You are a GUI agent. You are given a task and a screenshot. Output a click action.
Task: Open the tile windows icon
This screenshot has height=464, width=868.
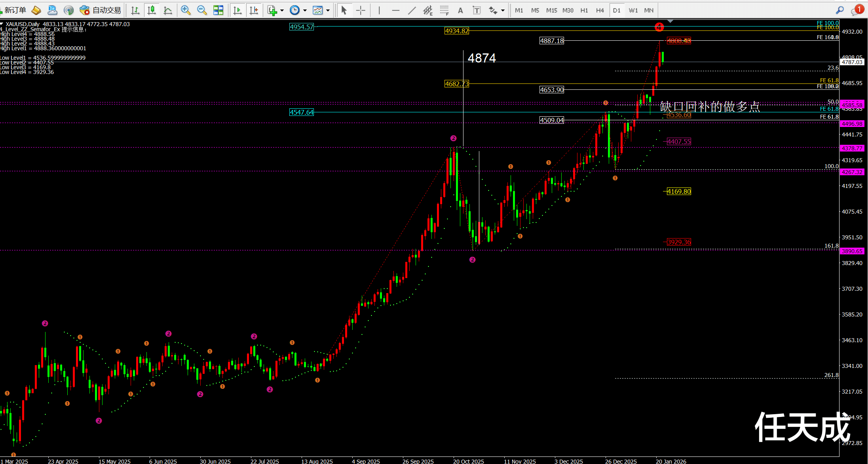pyautogui.click(x=218, y=10)
